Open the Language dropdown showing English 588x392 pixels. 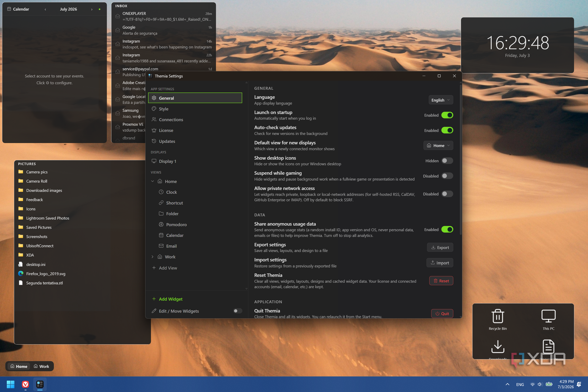point(440,100)
